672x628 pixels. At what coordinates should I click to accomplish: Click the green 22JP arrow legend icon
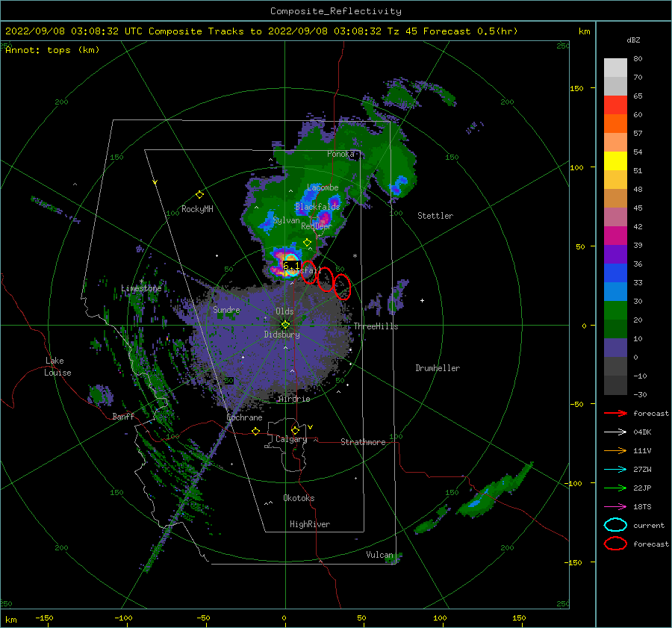click(x=615, y=488)
